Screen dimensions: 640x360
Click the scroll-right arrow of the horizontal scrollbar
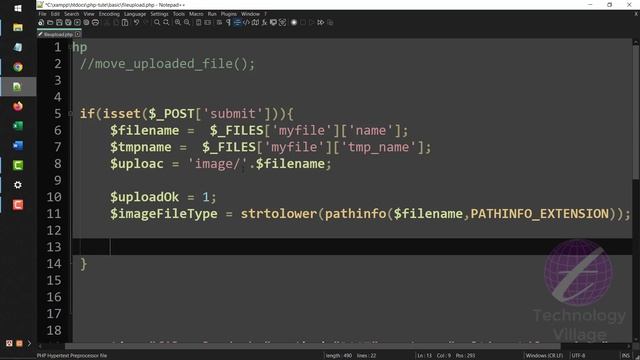[x=629, y=346]
